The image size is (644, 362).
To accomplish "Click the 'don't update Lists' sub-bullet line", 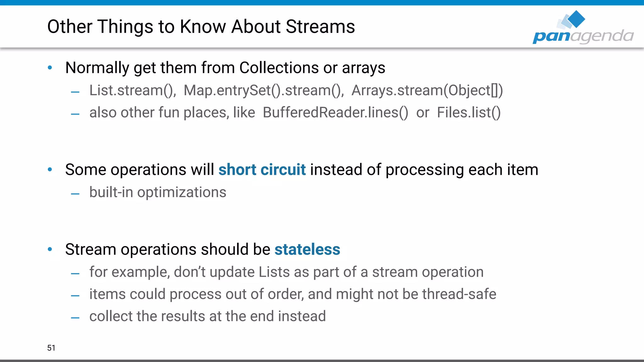I will click(x=286, y=272).
